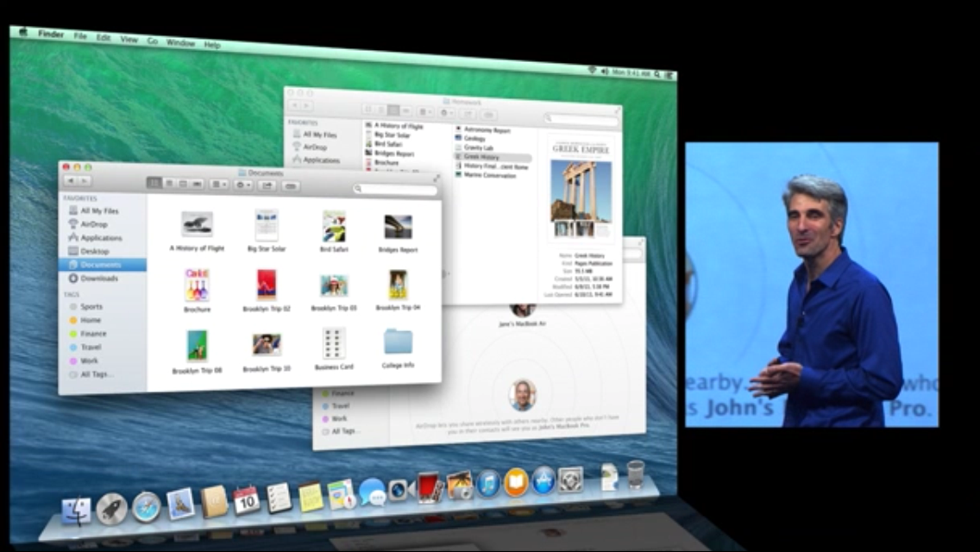Open the Edit menu

104,37
